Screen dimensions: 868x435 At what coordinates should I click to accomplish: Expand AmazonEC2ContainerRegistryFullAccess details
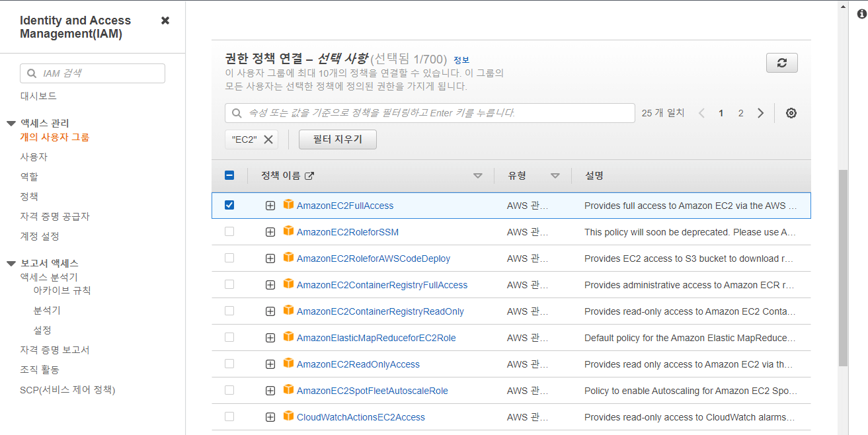pyautogui.click(x=270, y=285)
